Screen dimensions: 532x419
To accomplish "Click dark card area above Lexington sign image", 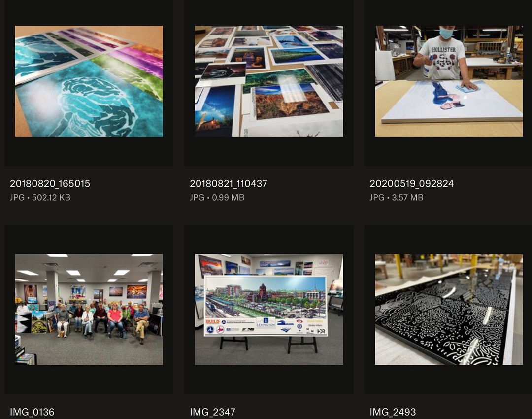I will coord(269,240).
